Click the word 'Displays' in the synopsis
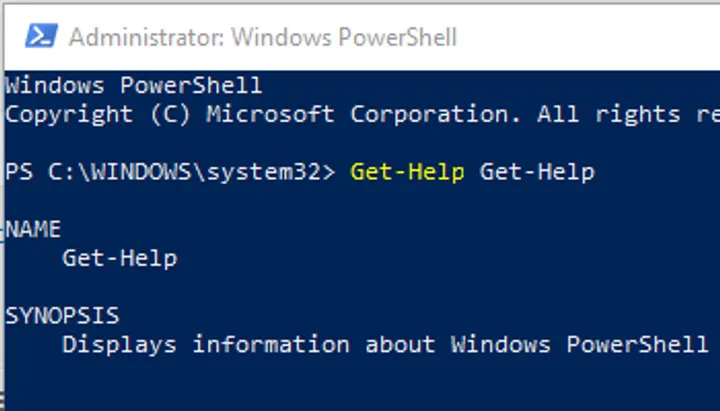This screenshot has height=411, width=720. [119, 345]
